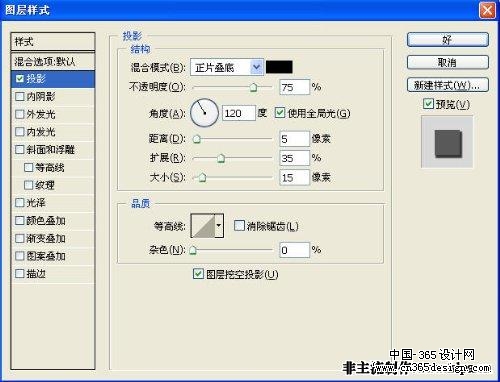Viewport: 500px width, 382px height.
Task: Select 斜面和浮雕 style entry
Action: pyautogui.click(x=53, y=149)
